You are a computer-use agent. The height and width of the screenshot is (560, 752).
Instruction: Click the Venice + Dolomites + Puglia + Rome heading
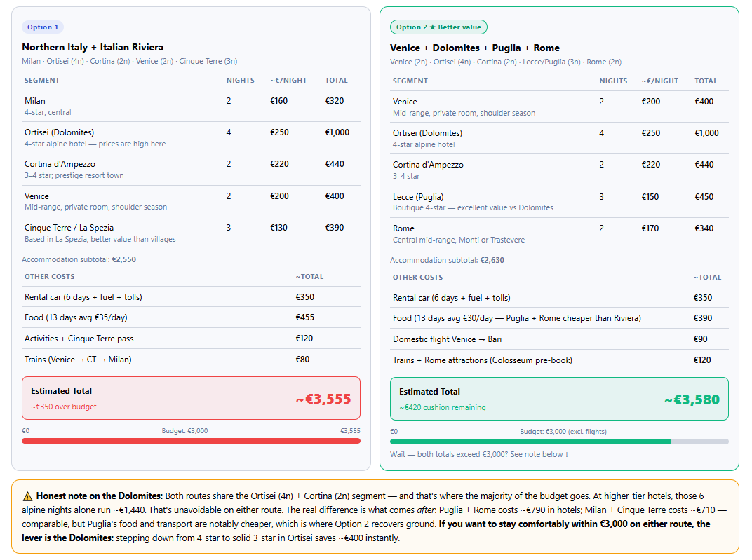pyautogui.click(x=475, y=48)
